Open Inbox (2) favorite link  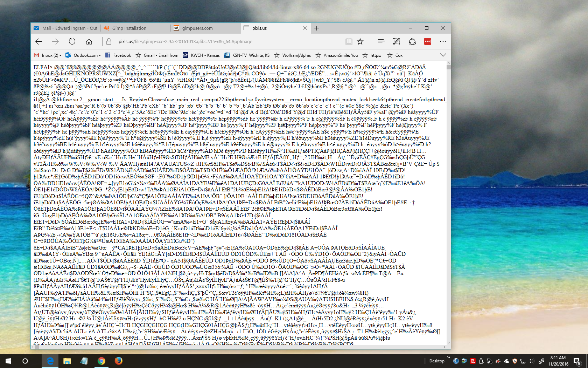coord(47,55)
